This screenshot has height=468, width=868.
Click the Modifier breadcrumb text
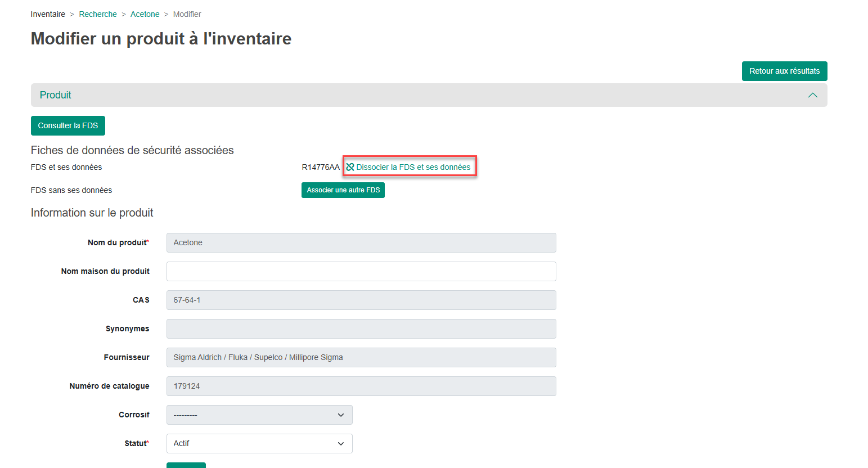[x=187, y=14]
